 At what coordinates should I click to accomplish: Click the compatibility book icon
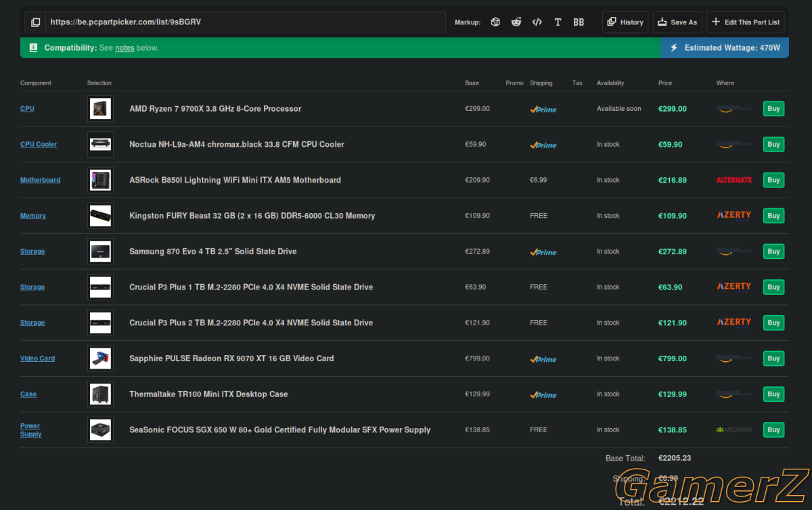tap(33, 48)
